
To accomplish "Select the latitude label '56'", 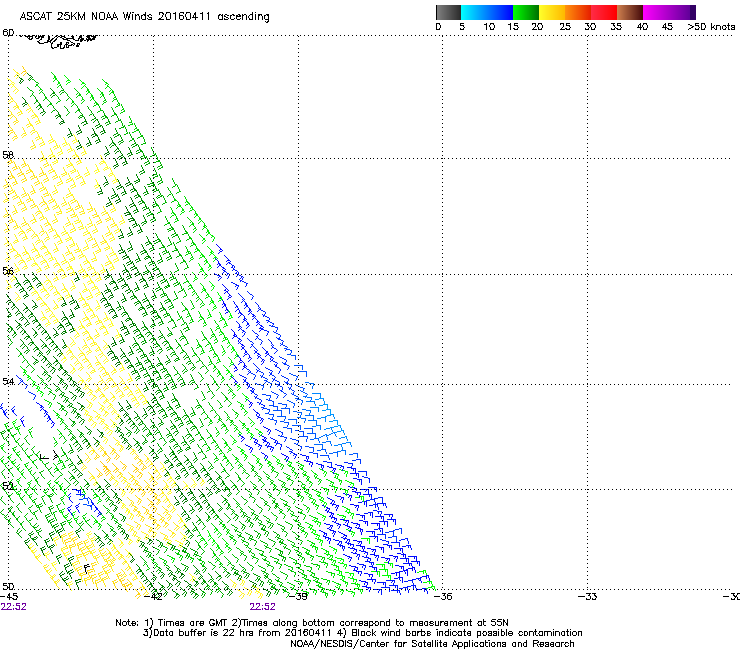I will pyautogui.click(x=8, y=271).
